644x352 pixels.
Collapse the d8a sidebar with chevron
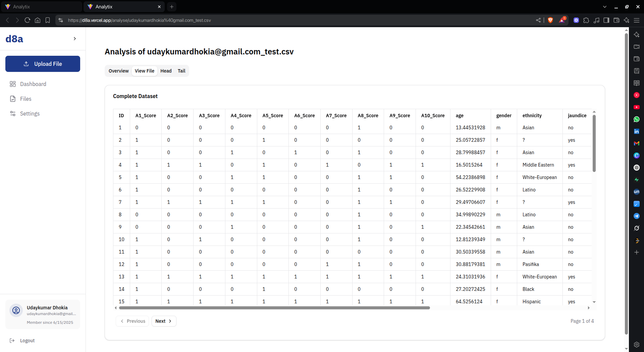[75, 39]
